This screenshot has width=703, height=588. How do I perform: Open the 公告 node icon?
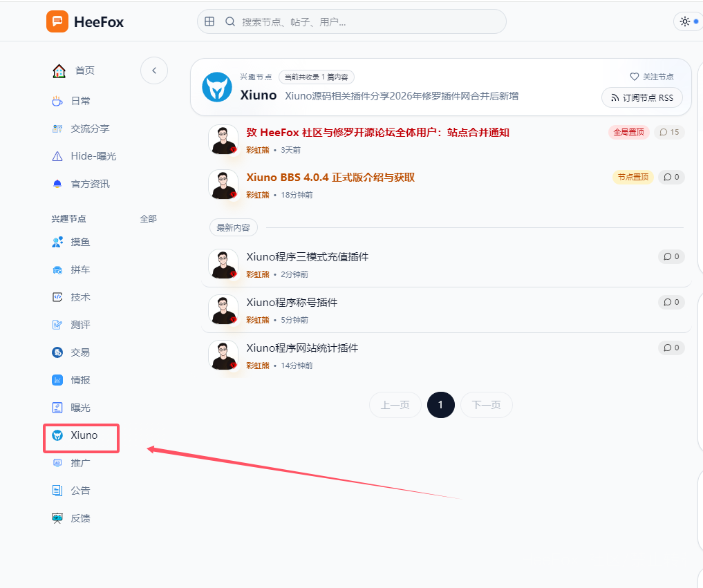coord(57,491)
